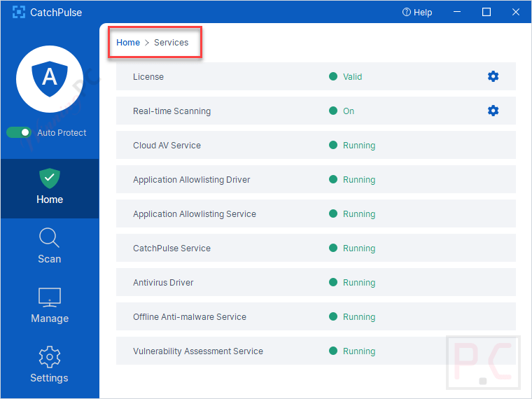Screen dimensions: 532x399
Task: Select the Antivirus Driver label
Action: point(163,283)
